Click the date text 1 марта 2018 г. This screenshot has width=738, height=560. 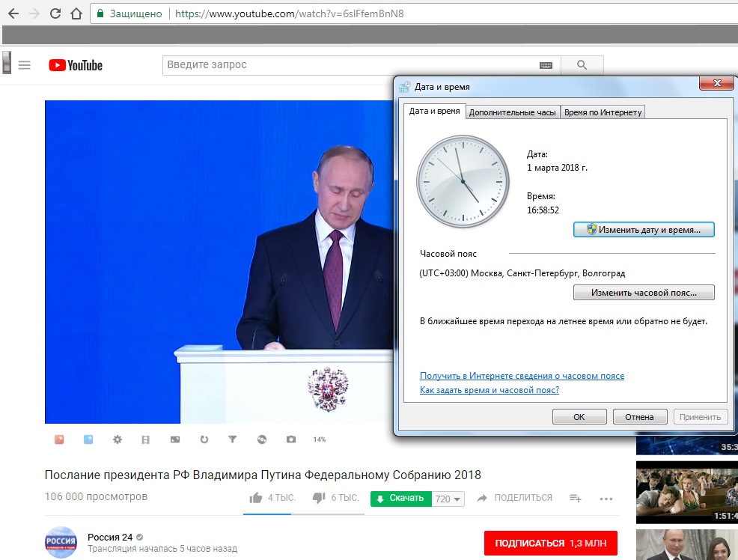click(x=558, y=168)
